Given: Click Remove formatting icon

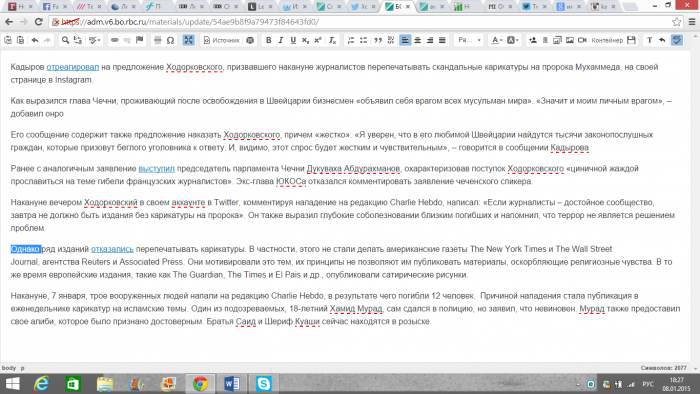Looking at the screenshot, I should [x=332, y=40].
